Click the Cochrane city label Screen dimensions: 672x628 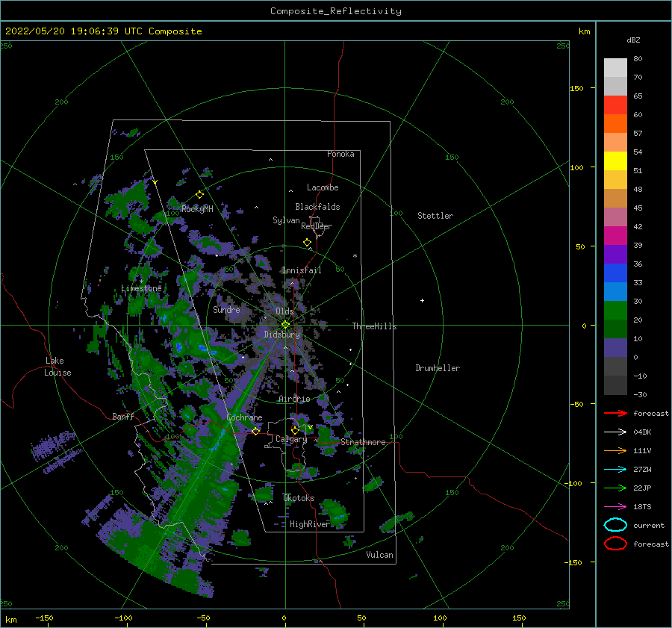(x=244, y=417)
